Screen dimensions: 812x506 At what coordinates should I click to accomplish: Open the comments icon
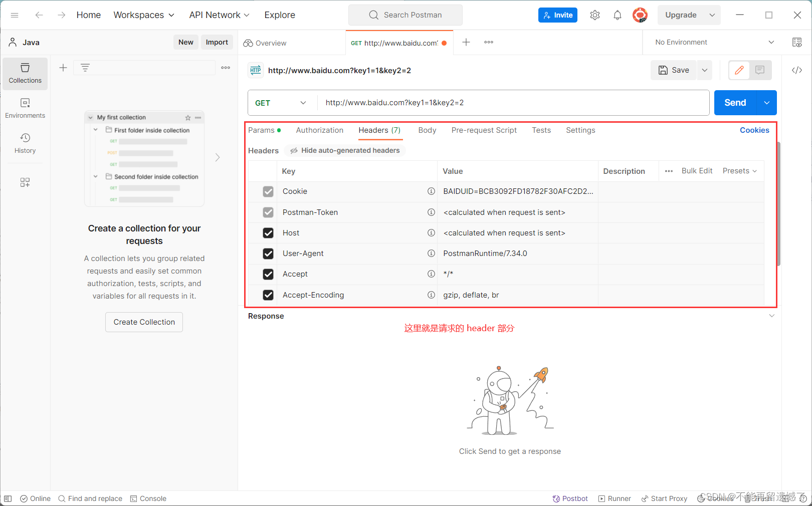click(x=760, y=70)
